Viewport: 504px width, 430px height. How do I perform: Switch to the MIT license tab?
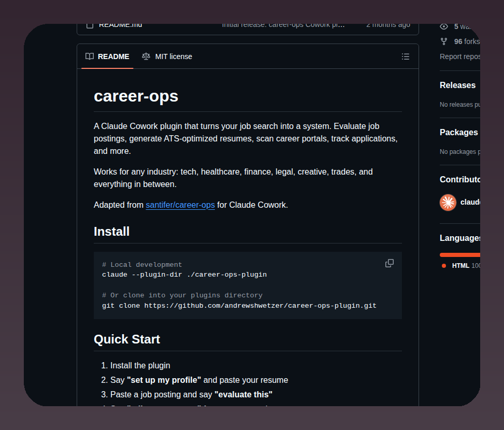pos(167,56)
